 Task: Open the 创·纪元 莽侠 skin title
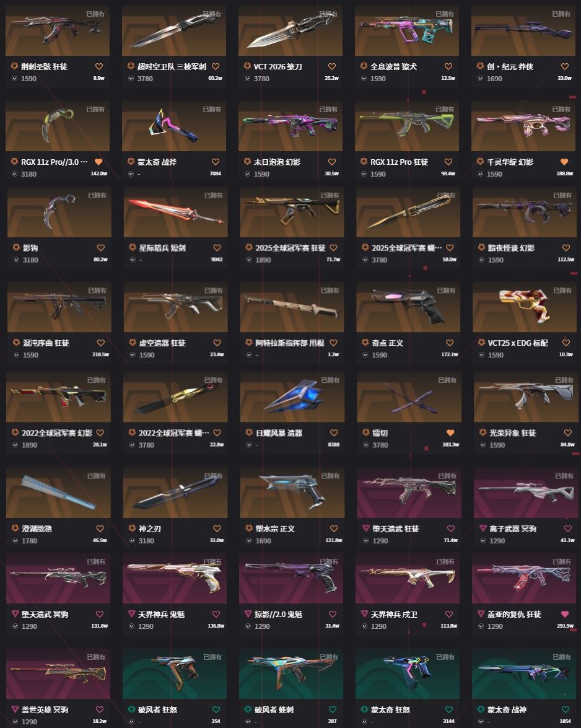(x=510, y=66)
